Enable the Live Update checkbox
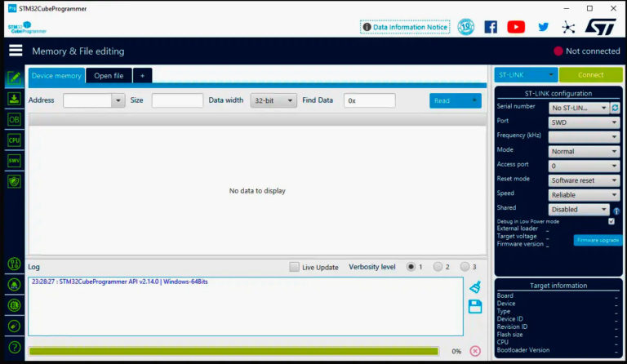Image resolution: width=627 pixels, height=364 pixels. 295,267
